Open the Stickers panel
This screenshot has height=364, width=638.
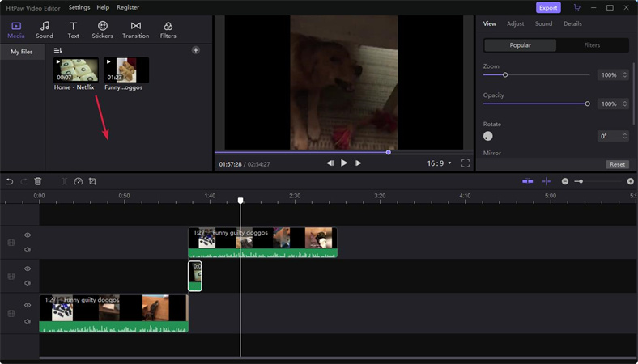102,31
